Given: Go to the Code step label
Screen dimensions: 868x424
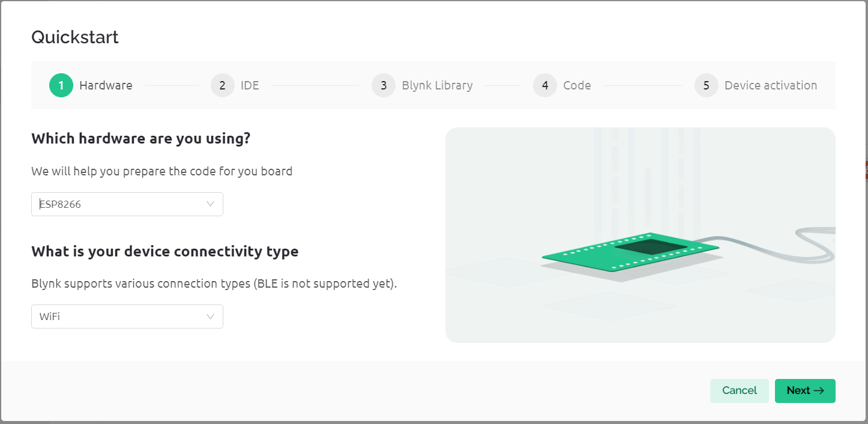Looking at the screenshot, I should coord(577,85).
